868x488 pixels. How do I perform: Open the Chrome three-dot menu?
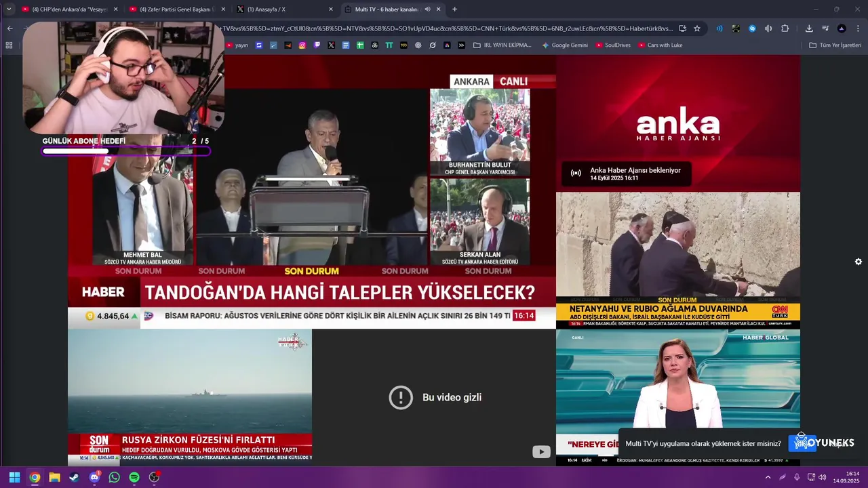point(858,28)
